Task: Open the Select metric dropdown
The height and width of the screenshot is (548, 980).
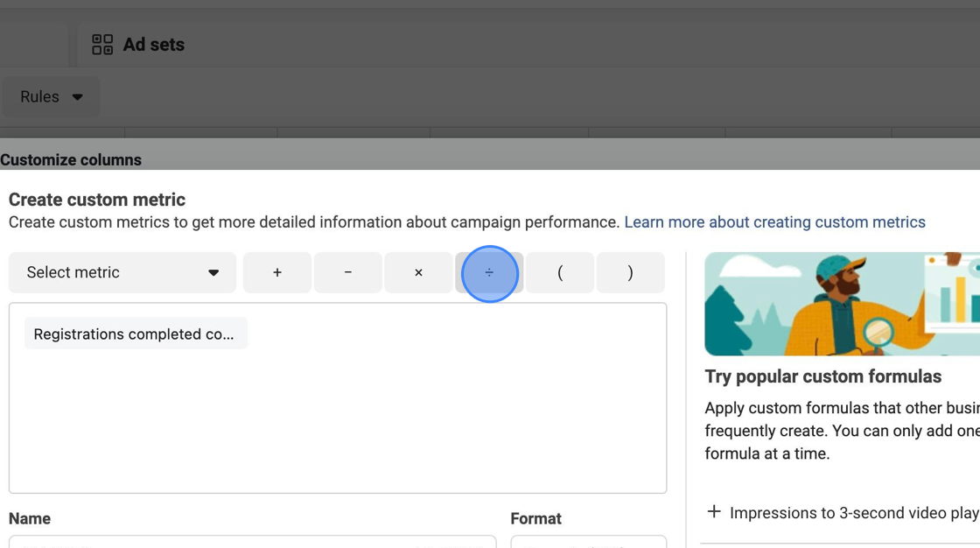Action: (122, 272)
